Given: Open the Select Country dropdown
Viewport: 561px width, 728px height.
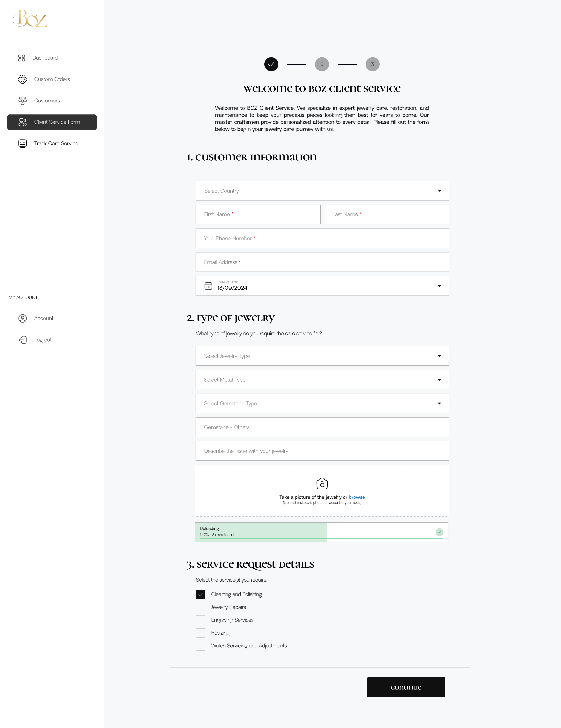Looking at the screenshot, I should pyautogui.click(x=322, y=191).
